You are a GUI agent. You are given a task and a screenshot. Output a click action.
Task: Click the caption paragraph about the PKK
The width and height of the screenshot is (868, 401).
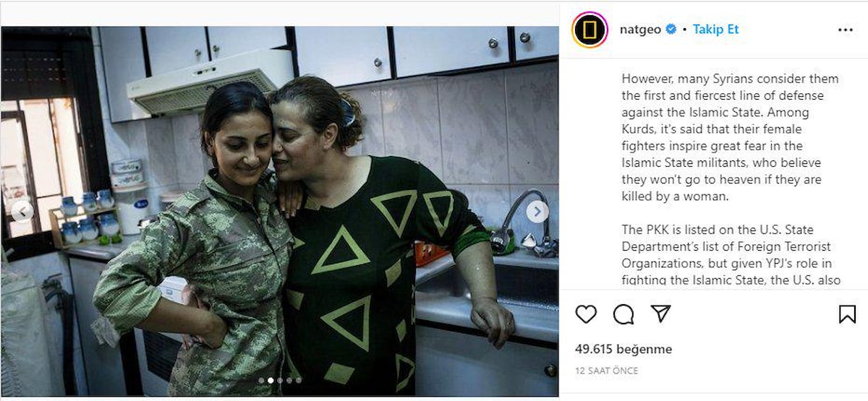731,255
